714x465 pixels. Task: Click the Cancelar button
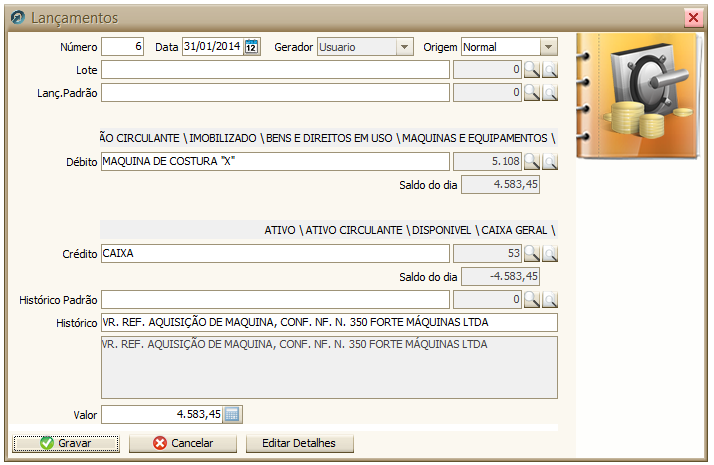pyautogui.click(x=183, y=443)
